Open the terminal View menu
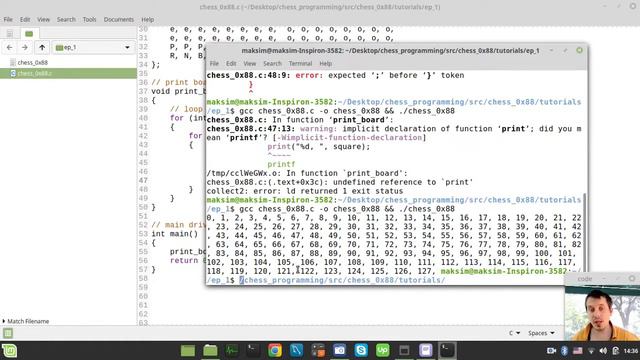Screen dimensions: 640x360 pyautogui.click(x=249, y=63)
